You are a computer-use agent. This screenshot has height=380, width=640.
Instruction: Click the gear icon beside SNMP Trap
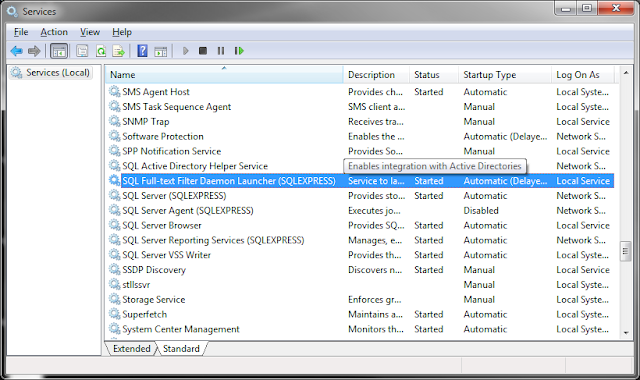coord(114,121)
